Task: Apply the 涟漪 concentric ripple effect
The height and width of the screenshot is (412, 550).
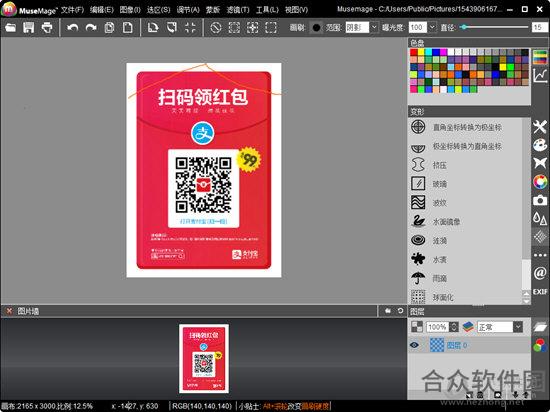Action: [x=465, y=241]
